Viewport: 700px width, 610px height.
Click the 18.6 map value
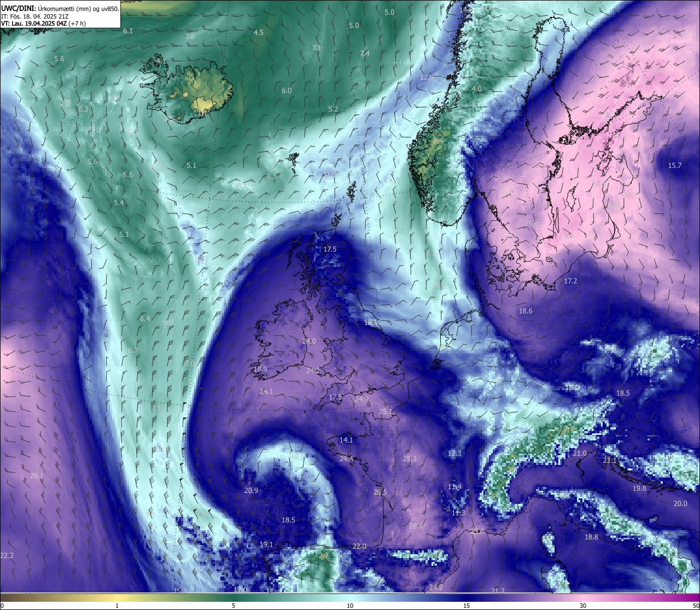coord(526,311)
